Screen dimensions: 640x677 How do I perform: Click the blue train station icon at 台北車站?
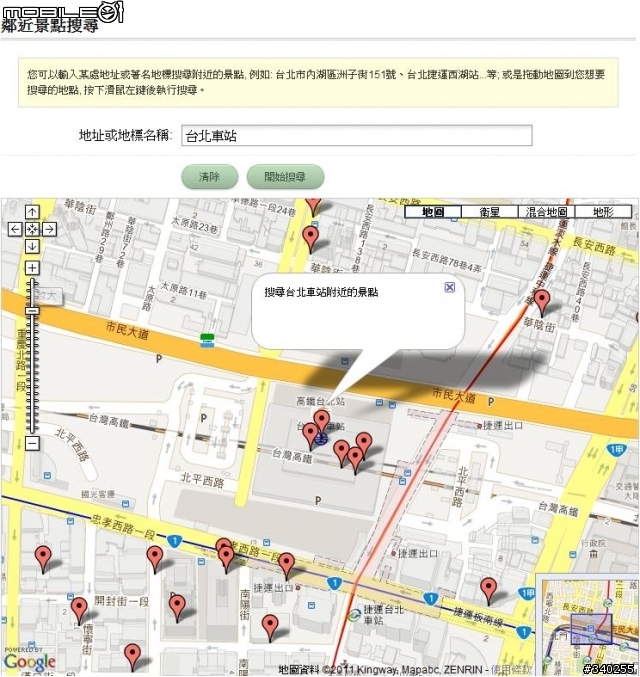tap(321, 440)
